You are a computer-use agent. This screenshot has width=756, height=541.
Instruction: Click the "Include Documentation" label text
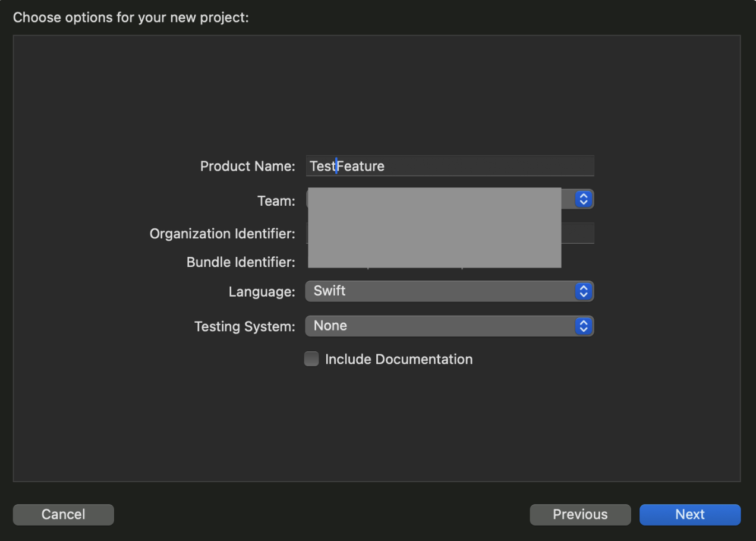coord(399,359)
